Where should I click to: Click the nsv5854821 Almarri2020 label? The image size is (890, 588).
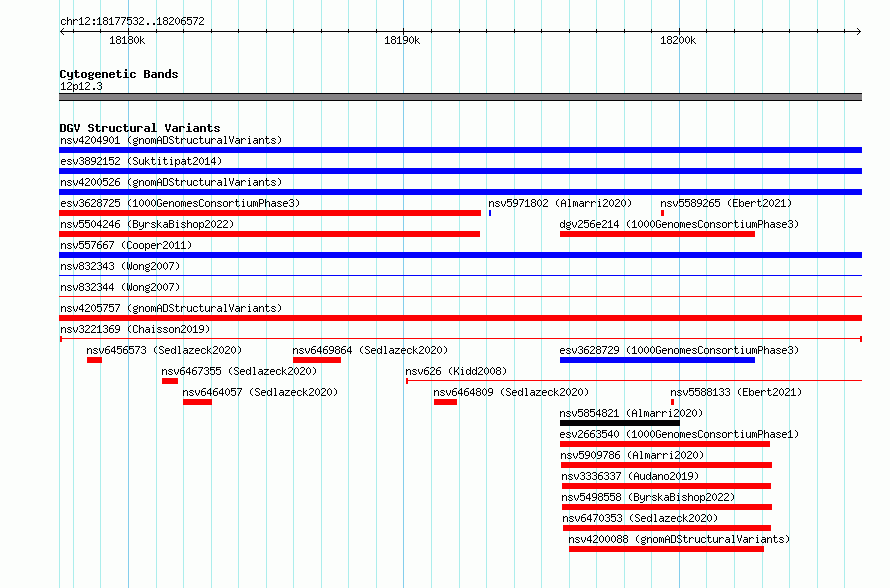click(631, 413)
